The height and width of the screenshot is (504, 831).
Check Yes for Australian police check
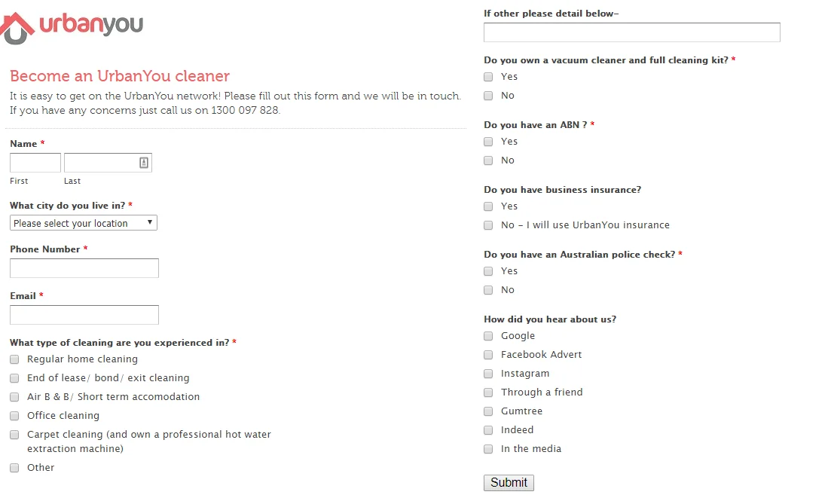point(488,271)
